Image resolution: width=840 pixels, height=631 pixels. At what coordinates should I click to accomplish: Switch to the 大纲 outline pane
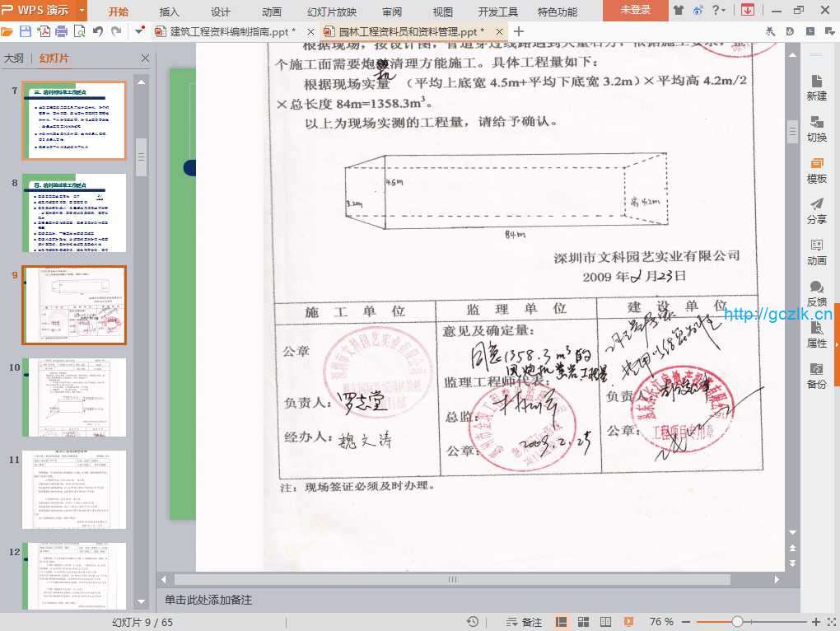14,58
